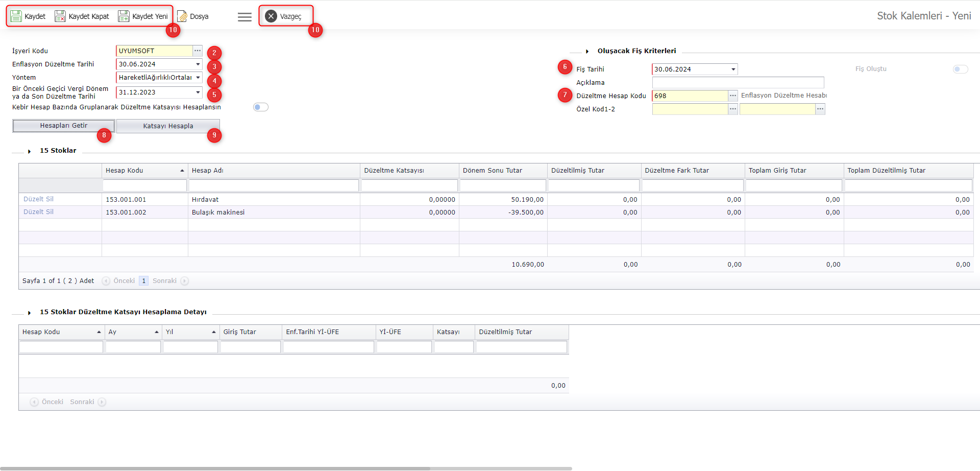980x471 pixels.
Task: Click next arrow icon in detail grid pager
Action: pos(102,402)
